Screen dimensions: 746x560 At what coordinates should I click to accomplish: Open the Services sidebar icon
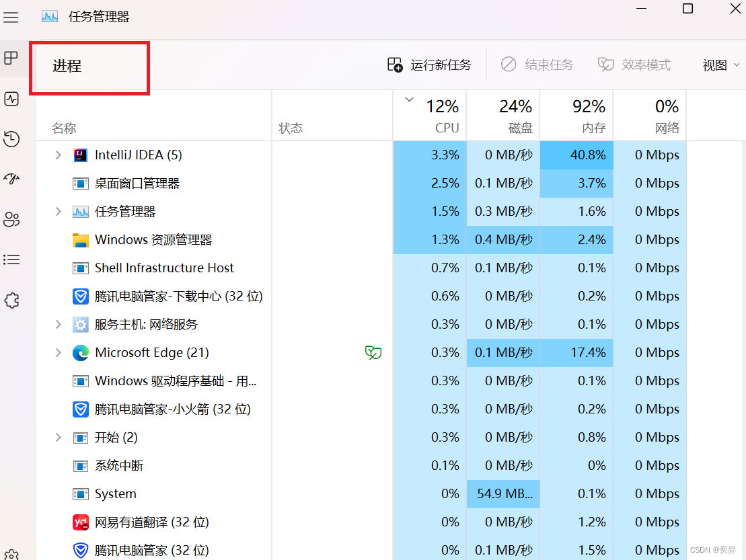(x=11, y=301)
